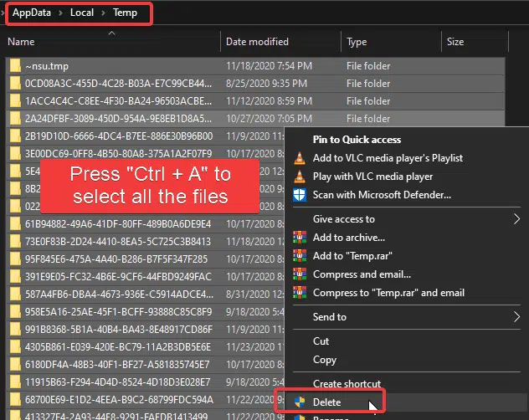Screen dimensions: 529x420
Task: Click the Microsoft Defender shield icon
Action: [x=300, y=195]
